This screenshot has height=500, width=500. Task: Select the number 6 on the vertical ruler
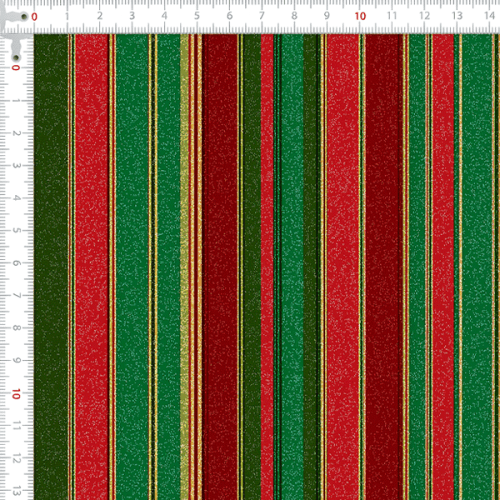click(x=16, y=263)
